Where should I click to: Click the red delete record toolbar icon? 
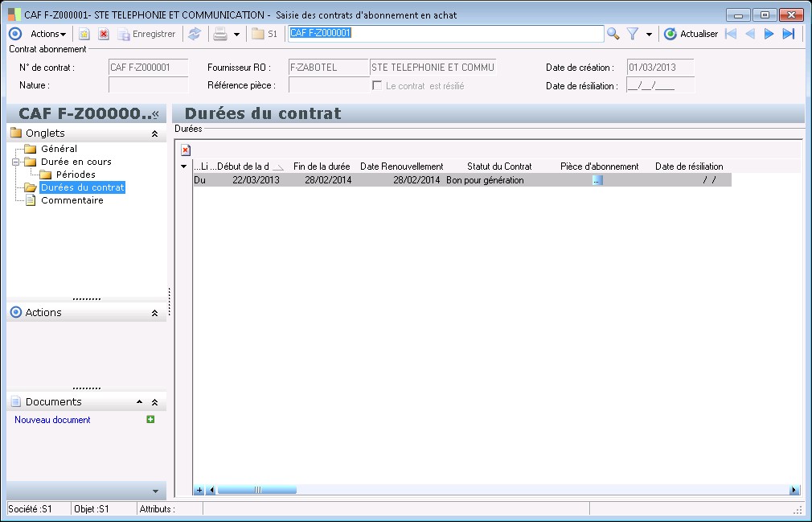pyautogui.click(x=104, y=34)
